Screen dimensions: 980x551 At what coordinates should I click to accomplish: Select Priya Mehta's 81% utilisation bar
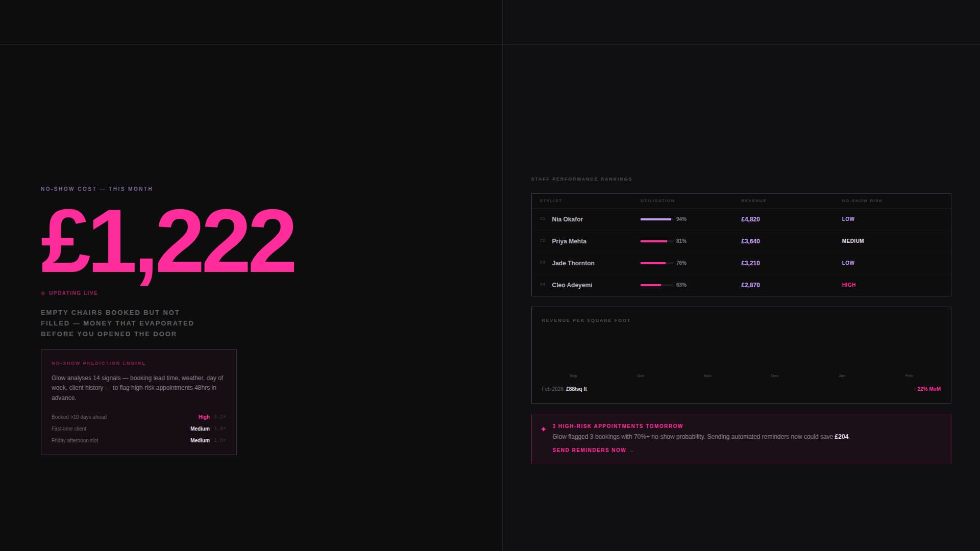[x=656, y=241]
